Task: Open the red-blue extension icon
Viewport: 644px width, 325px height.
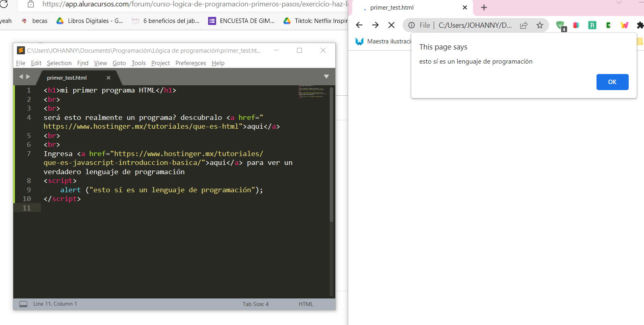Action: (576, 25)
